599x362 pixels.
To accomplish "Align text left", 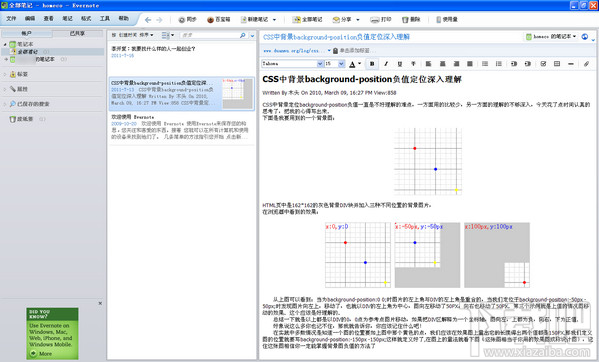I will (x=429, y=64).
